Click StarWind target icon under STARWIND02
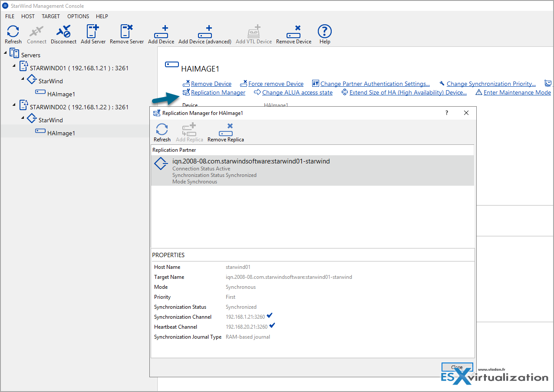 click(x=32, y=119)
